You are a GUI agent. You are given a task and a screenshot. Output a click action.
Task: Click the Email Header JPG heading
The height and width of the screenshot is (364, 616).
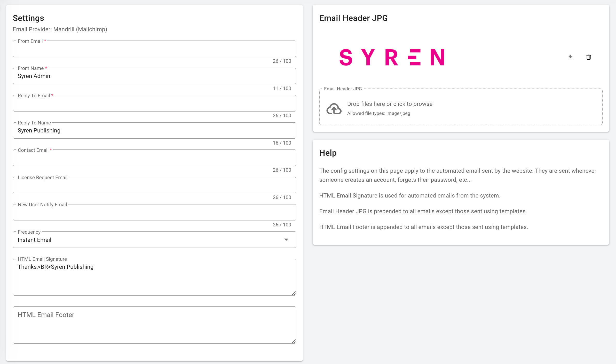tap(353, 18)
